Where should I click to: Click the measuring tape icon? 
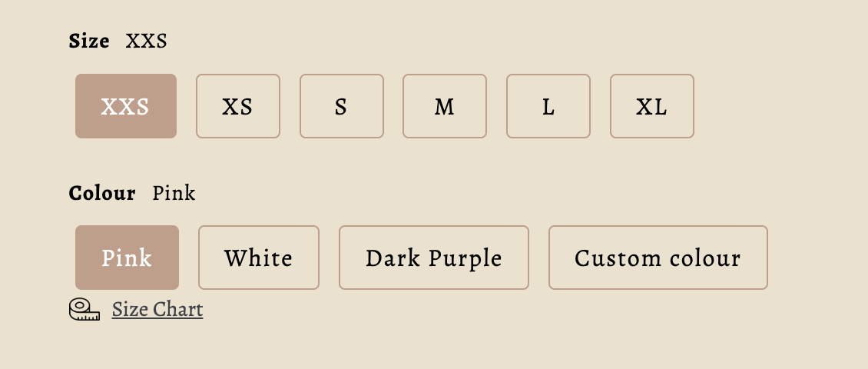pos(84,310)
